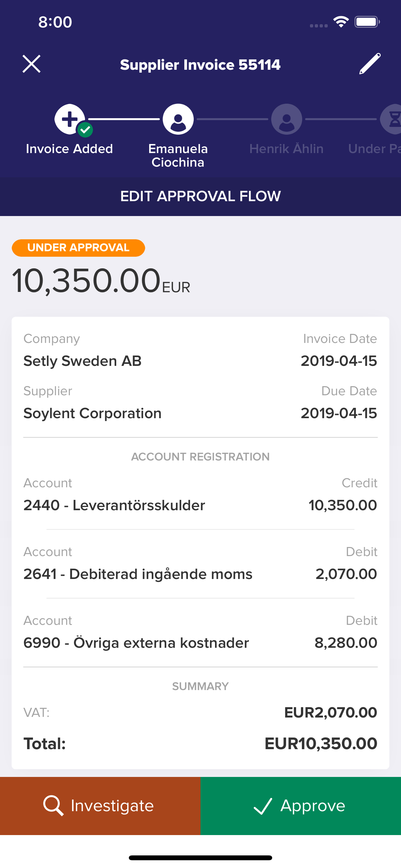Tap the 10,350.00 EUR amount heading

(x=101, y=280)
